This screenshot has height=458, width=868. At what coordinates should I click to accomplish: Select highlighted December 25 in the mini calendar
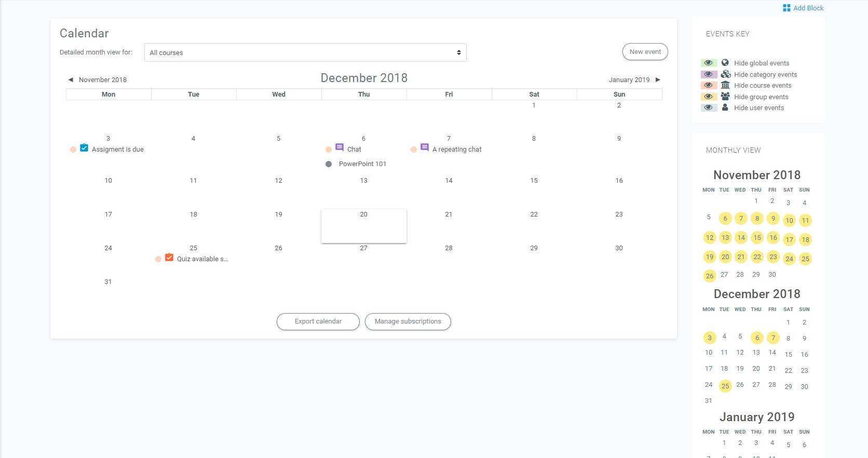pyautogui.click(x=725, y=386)
